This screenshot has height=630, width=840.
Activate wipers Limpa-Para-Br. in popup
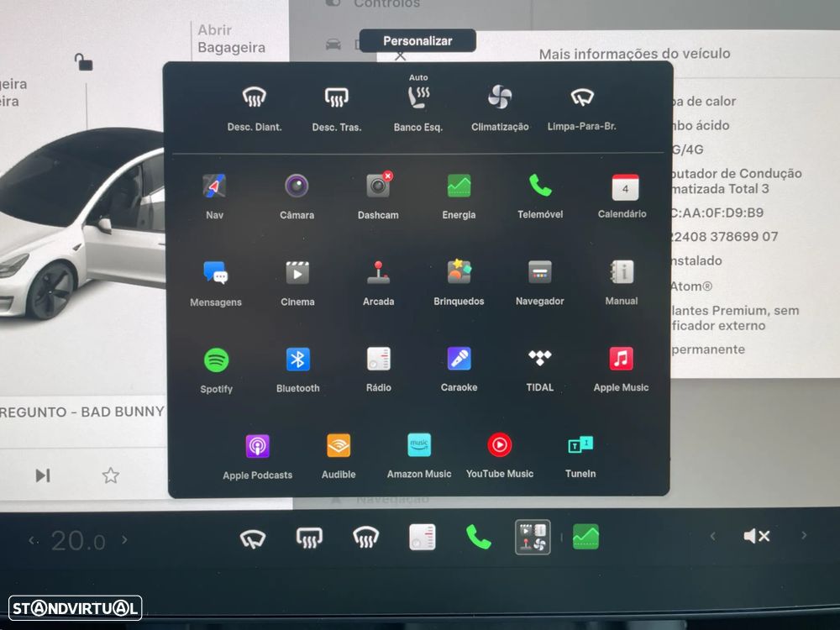[x=582, y=107]
